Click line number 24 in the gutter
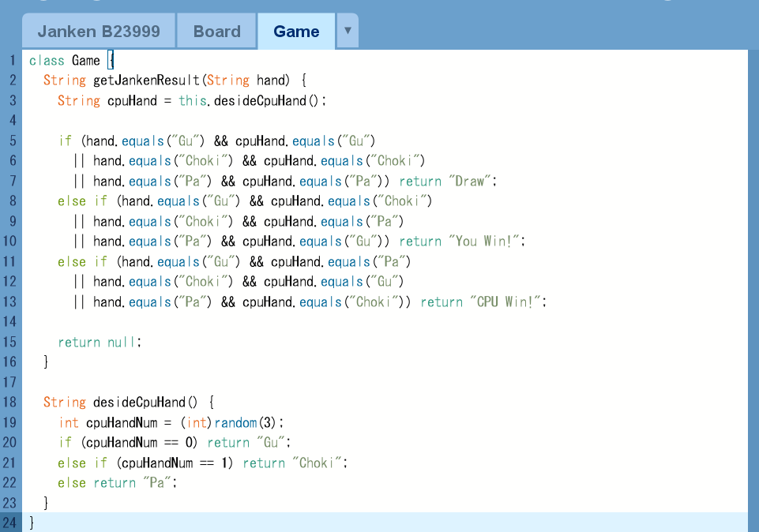Viewport: 759px width, 532px height. [x=9, y=523]
